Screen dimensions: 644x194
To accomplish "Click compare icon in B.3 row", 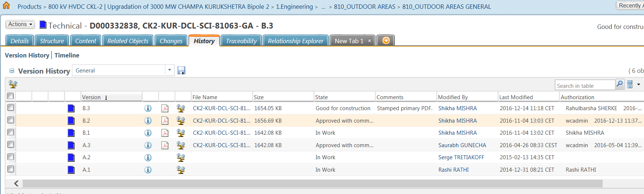I will pyautogui.click(x=181, y=108).
